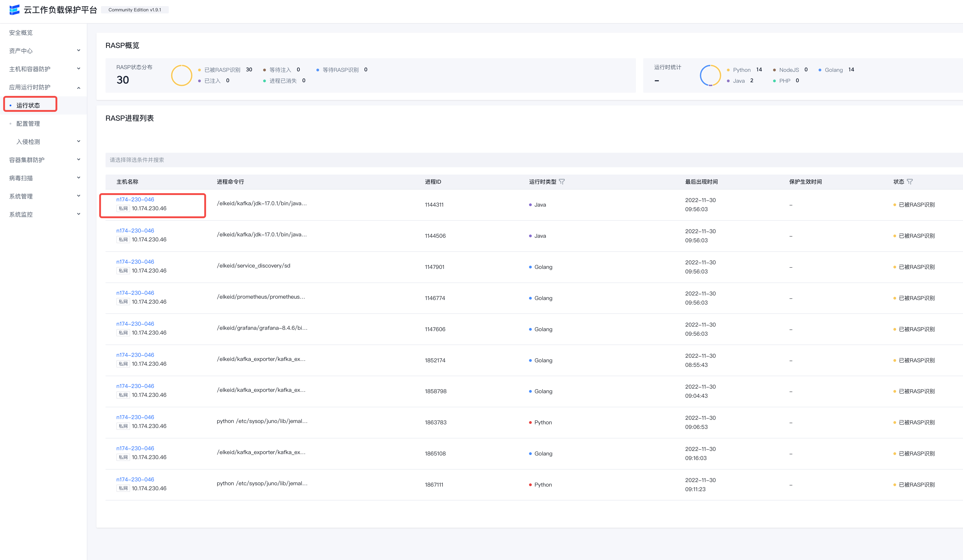Expand 容器集群防护 menu

tap(43, 160)
